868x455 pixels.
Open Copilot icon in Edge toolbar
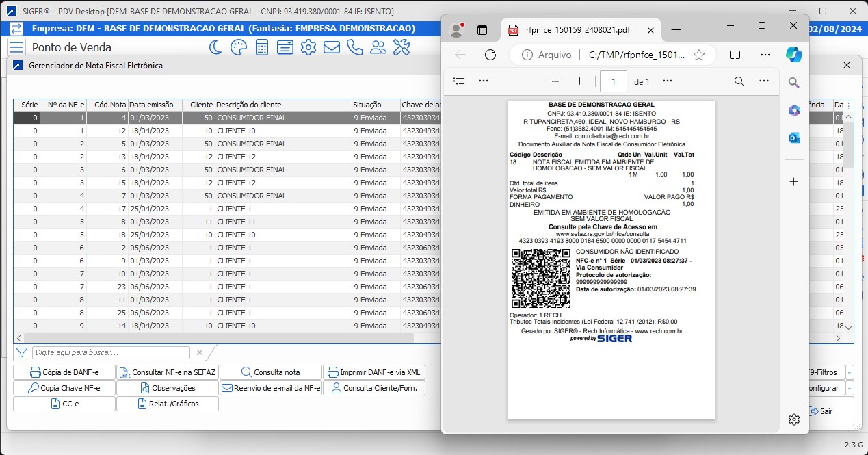[x=793, y=55]
